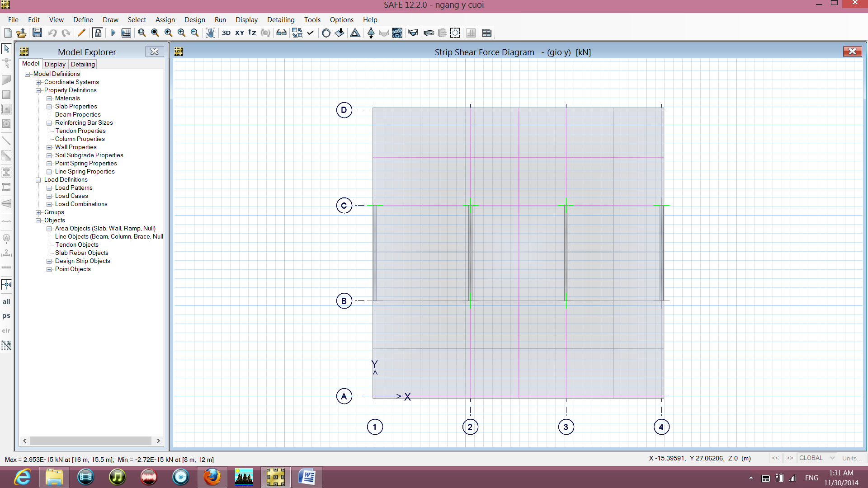Open the Detailing menu
This screenshot has width=868, height=488.
tap(281, 20)
